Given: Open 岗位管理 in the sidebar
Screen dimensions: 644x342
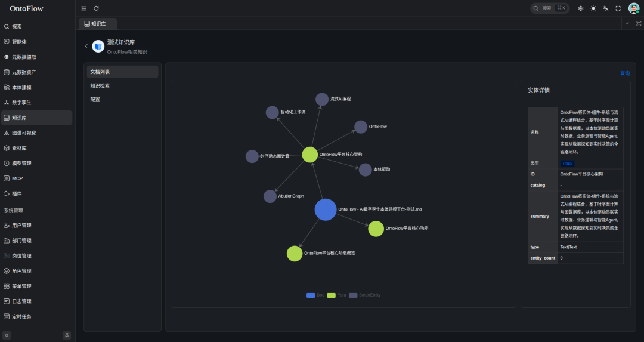Looking at the screenshot, I should tap(37, 255).
